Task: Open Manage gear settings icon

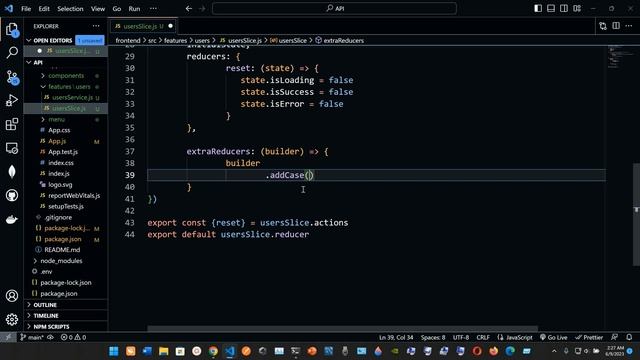Action: click(x=12, y=319)
